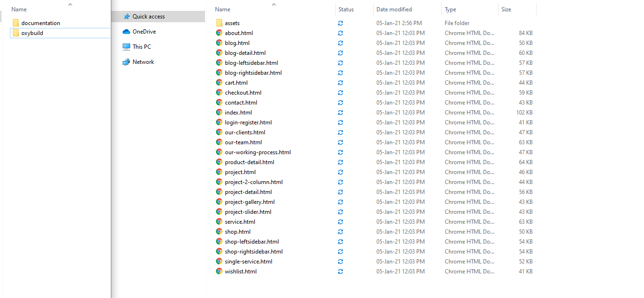Click the Quick access star icon
The height and width of the screenshot is (298, 644).
[126, 17]
